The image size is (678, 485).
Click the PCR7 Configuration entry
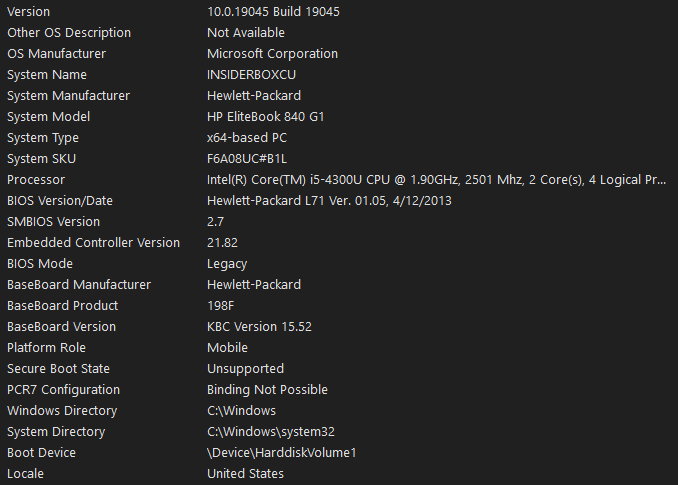pos(63,390)
